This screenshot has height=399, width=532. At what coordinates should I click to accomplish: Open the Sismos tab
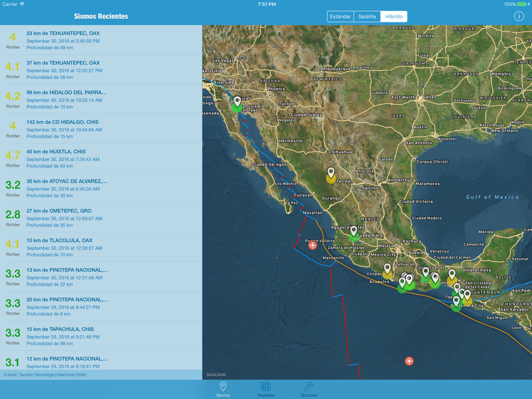click(223, 389)
